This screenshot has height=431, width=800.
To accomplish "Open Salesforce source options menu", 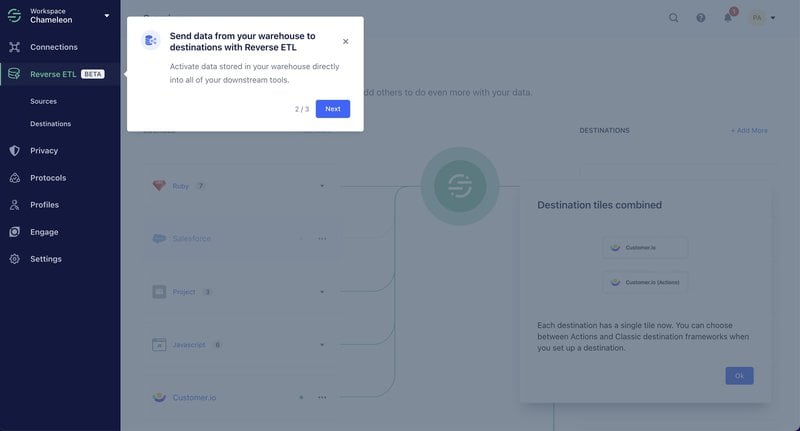I will [x=322, y=239].
